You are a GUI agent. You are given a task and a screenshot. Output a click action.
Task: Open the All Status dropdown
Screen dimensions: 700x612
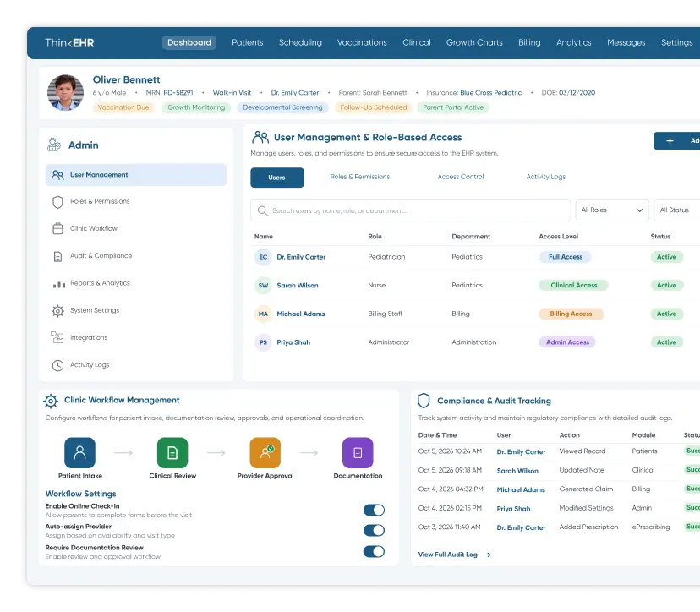point(677,210)
